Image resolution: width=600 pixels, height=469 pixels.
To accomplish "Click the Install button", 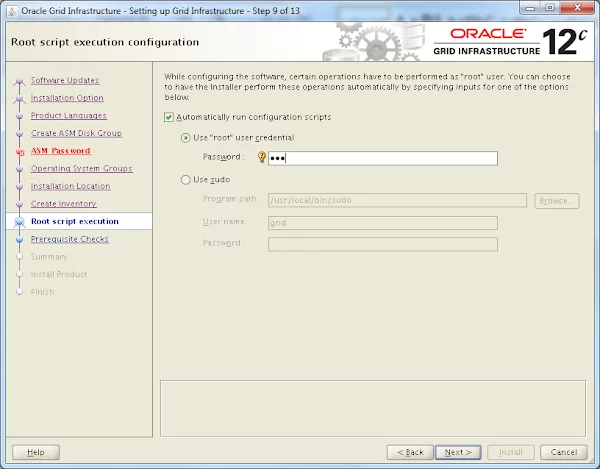I will 511,452.
